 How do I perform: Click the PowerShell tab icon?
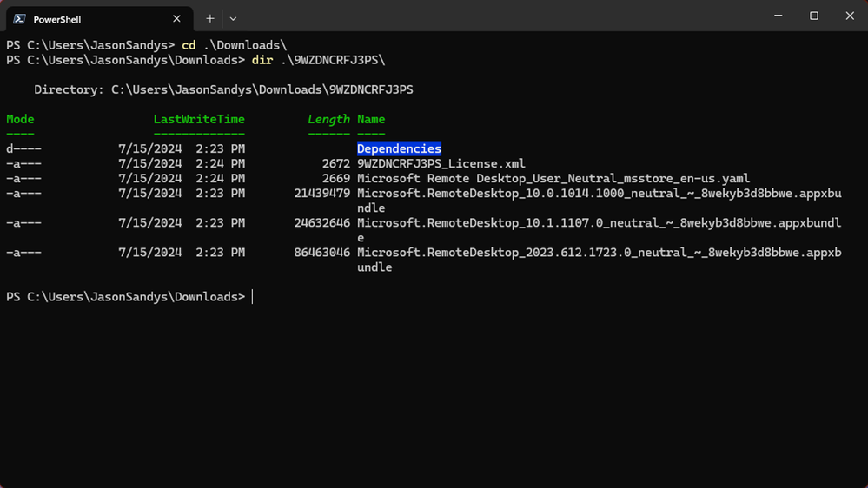tap(19, 19)
